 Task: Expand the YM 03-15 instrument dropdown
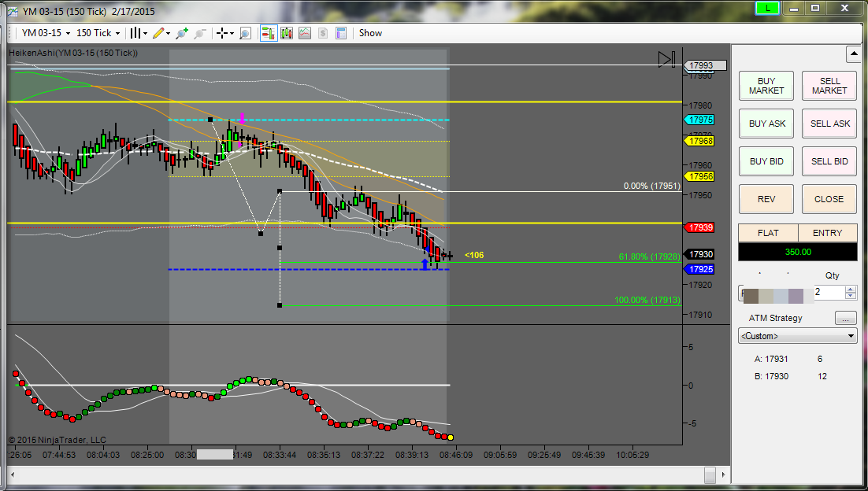pyautogui.click(x=68, y=34)
